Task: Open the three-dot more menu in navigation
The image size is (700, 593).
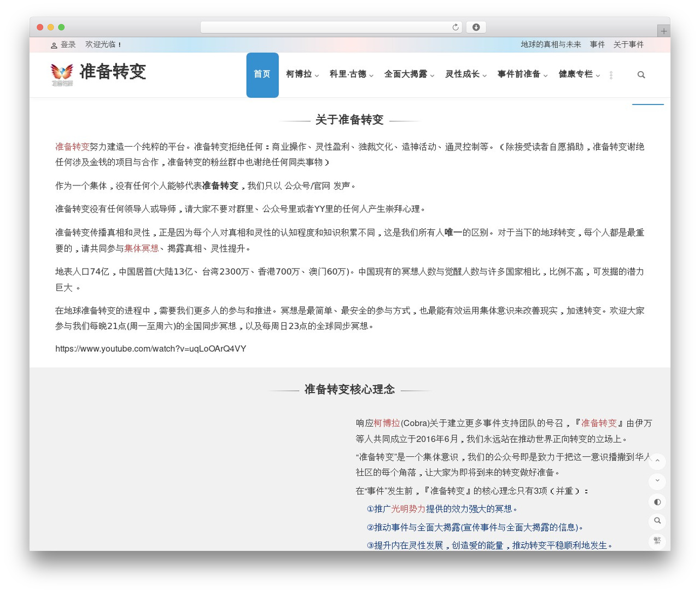Action: [x=611, y=75]
